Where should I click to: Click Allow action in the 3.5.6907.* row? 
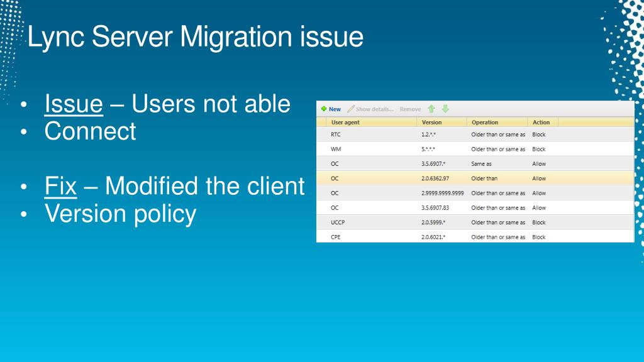[539, 164]
